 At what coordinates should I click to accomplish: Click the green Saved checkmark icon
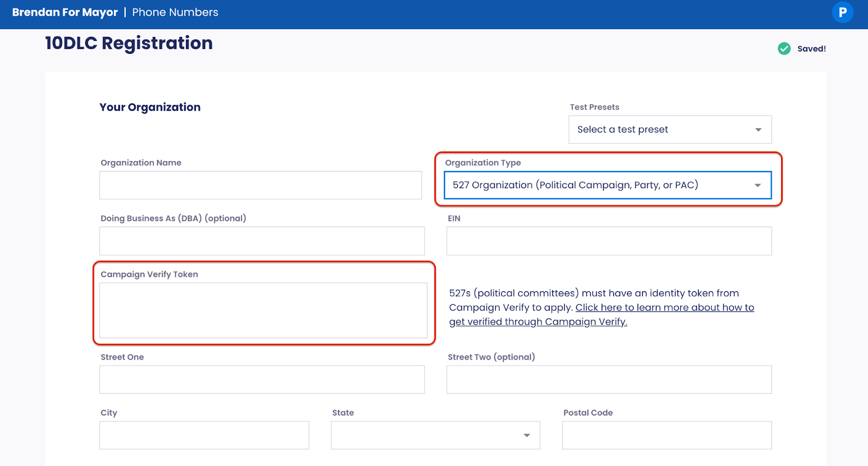784,49
